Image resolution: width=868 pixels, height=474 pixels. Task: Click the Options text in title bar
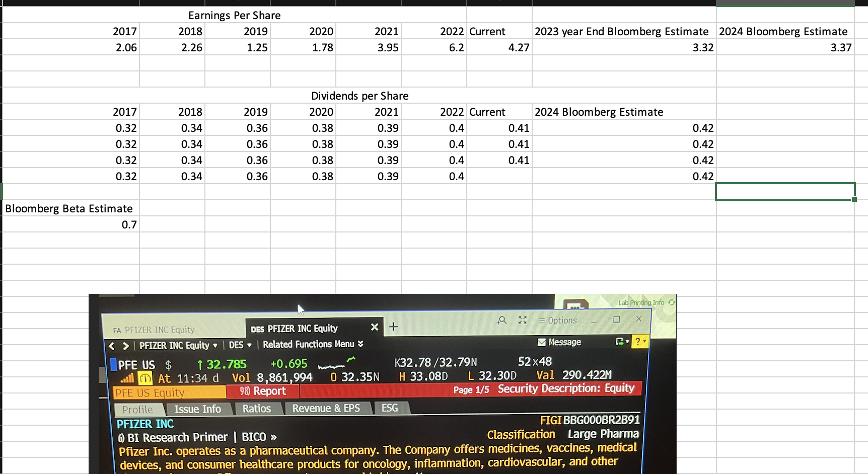click(562, 321)
